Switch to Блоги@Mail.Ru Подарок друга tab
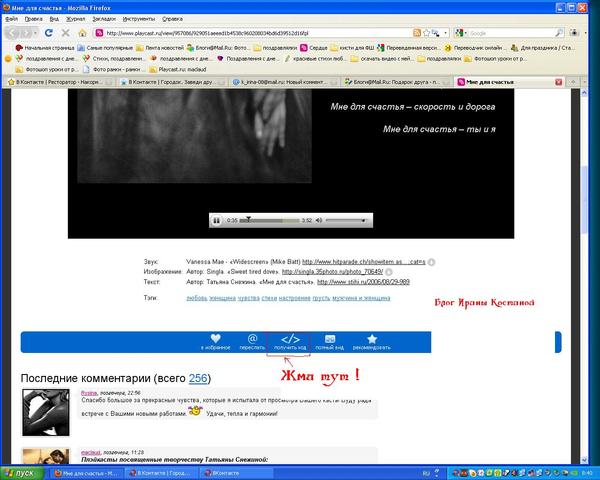 397,82
